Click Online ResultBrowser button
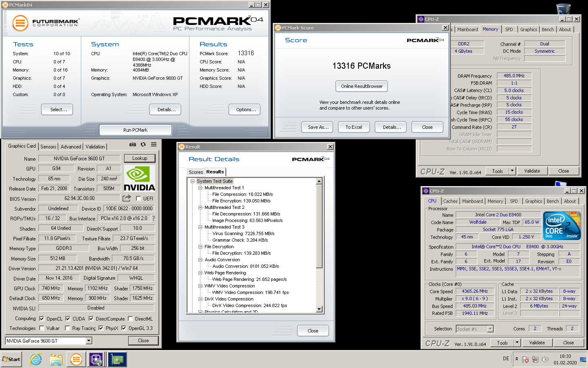Screen dimensions: 588x368 pyautogui.click(x=362, y=86)
